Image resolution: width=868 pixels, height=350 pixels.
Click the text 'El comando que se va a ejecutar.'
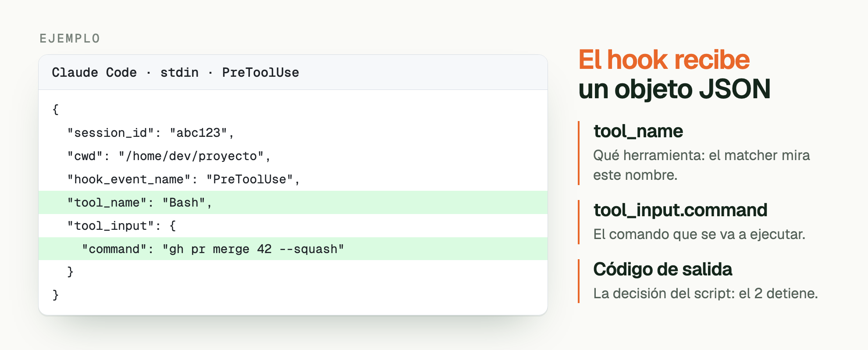[699, 234]
